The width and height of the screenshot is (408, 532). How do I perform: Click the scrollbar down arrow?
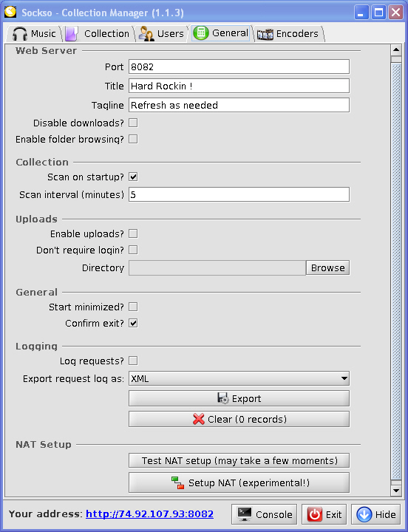(396, 491)
